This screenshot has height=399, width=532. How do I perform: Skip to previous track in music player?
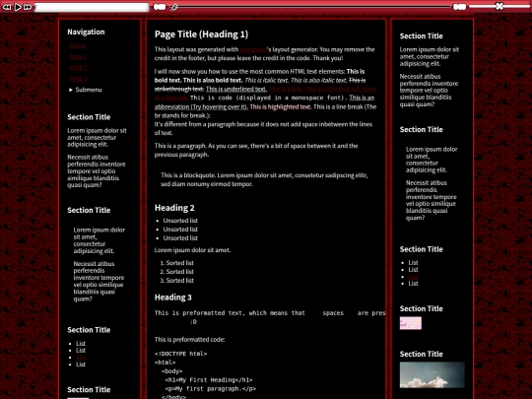[x=7, y=7]
